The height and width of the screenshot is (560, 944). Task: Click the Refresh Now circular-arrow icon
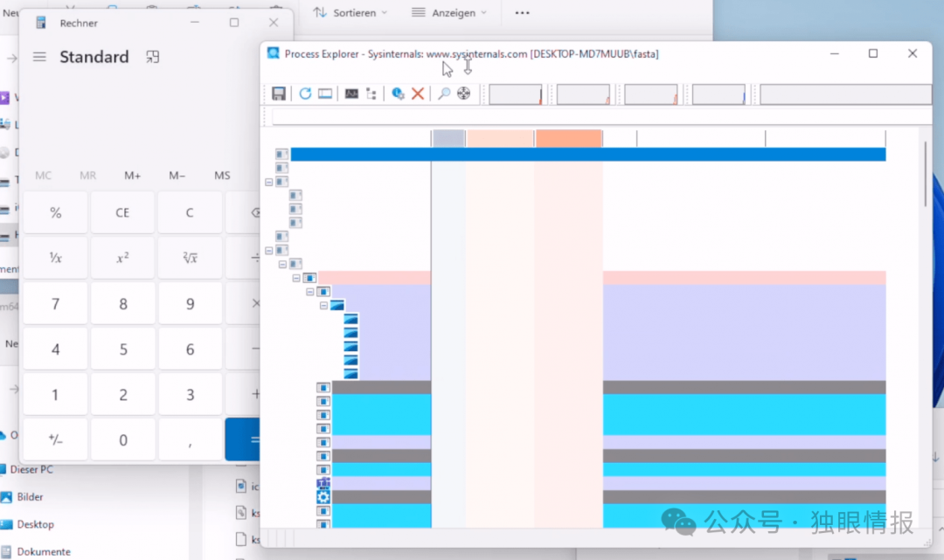tap(305, 93)
